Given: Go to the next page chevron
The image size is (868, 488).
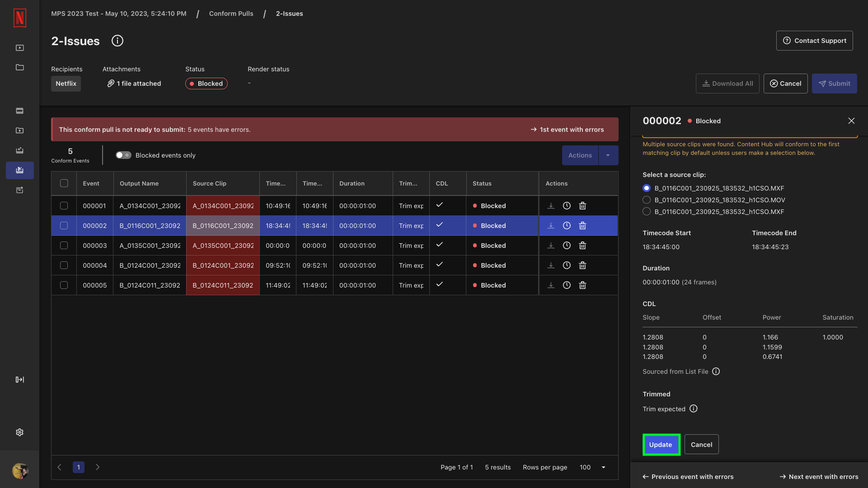Looking at the screenshot, I should (x=98, y=467).
